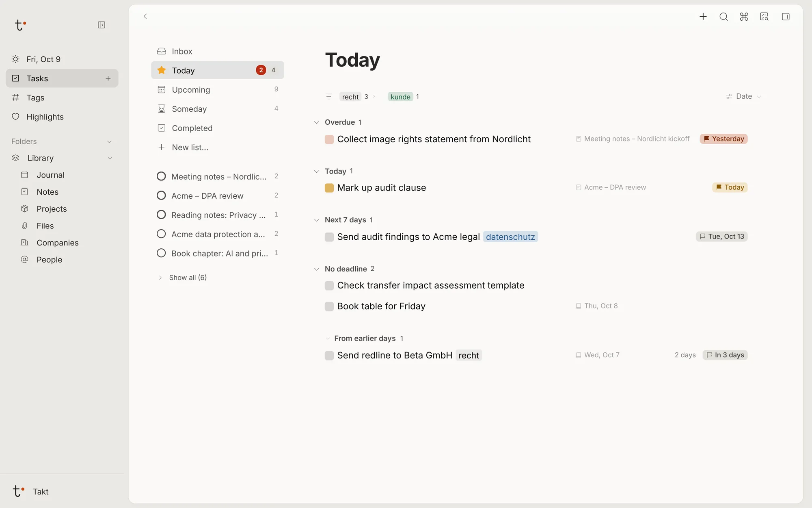Open linked note Acme – DPA review
This screenshot has height=508, width=812.
611,187
